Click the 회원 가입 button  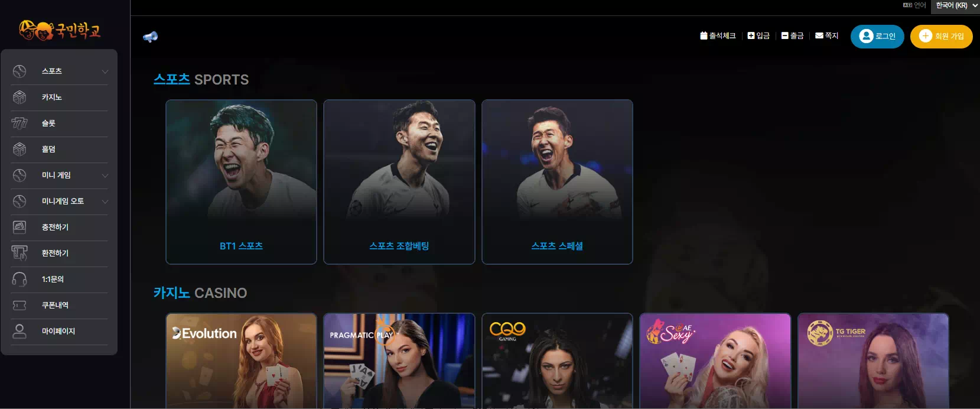(942, 37)
